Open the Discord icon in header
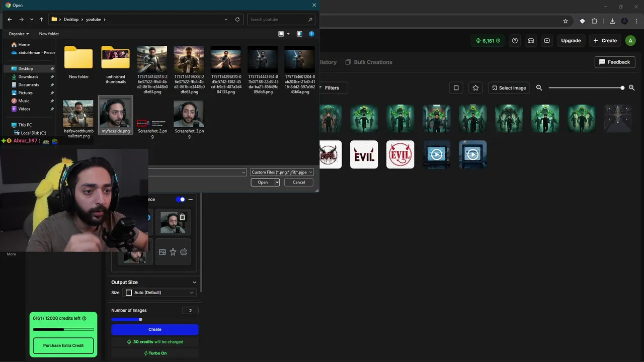 click(531, 41)
